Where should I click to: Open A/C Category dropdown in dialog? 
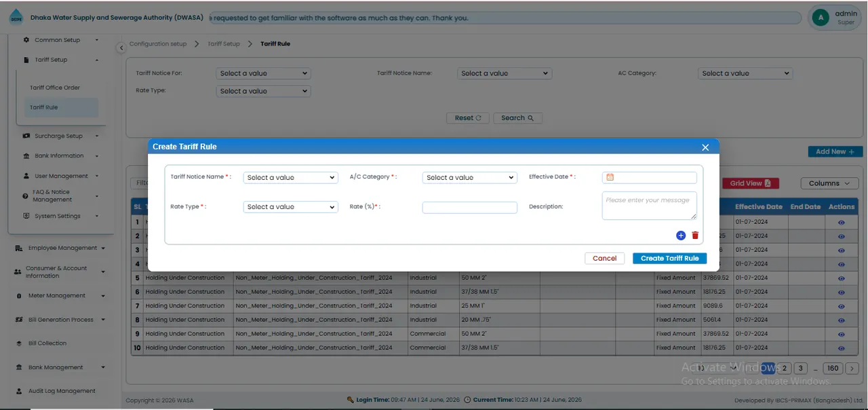point(469,178)
